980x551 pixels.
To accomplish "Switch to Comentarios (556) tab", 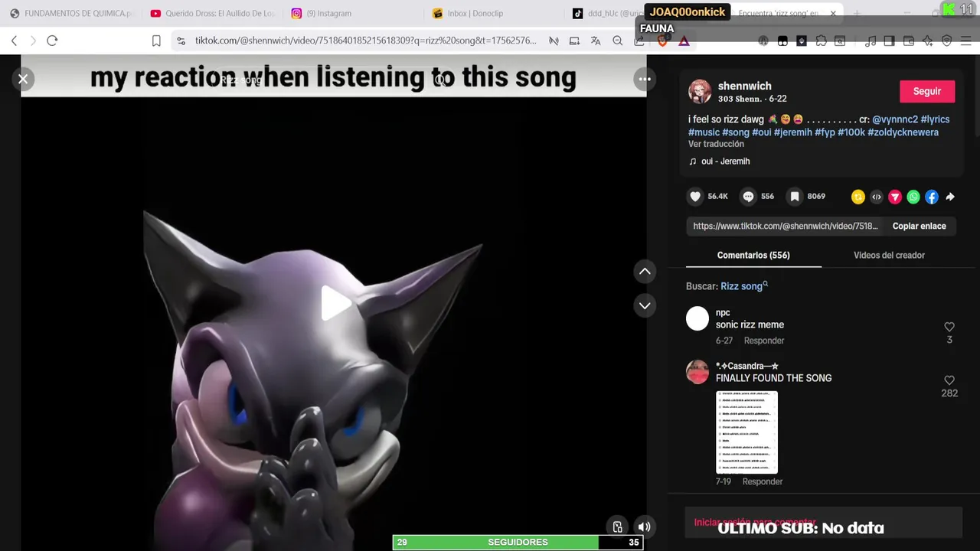I will tap(753, 255).
